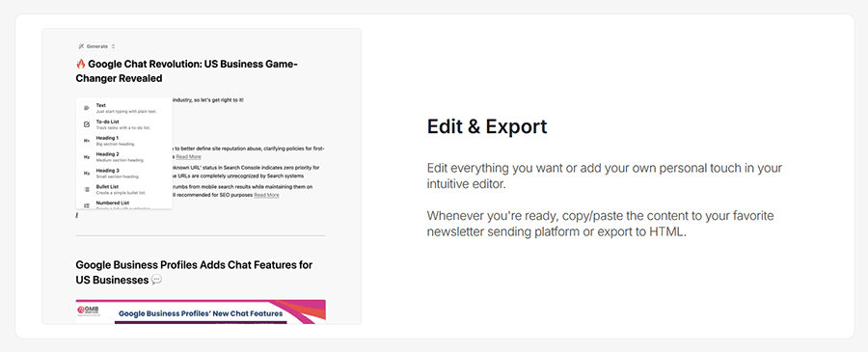868x352 pixels.
Task: Click the GMB logo in the banner
Action: (88, 311)
